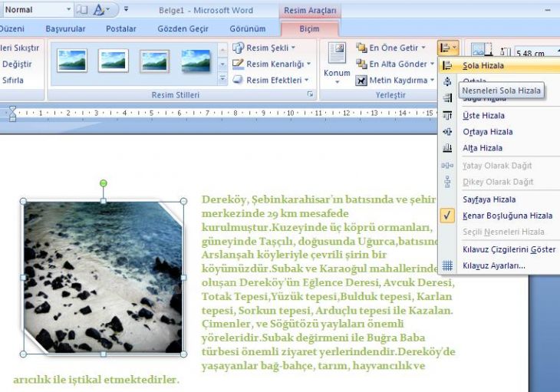Click the En Alta Gönder icon
Screen dimensions: 560x392
(361, 64)
